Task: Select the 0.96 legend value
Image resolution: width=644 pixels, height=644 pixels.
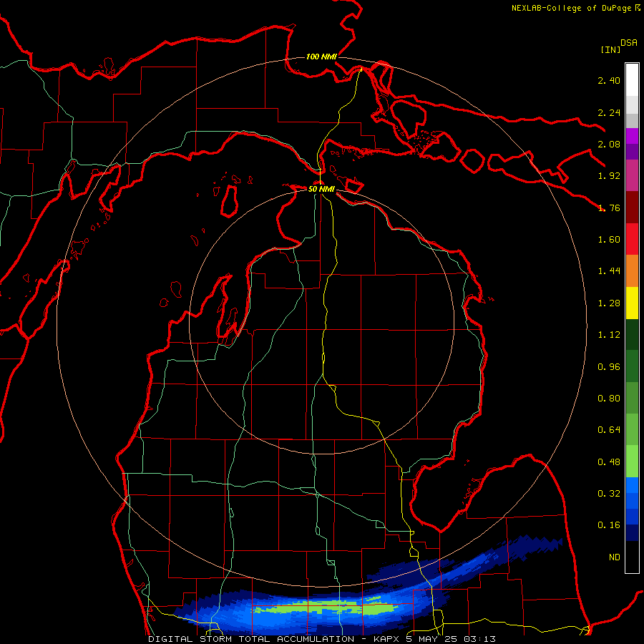Action: 609,367
